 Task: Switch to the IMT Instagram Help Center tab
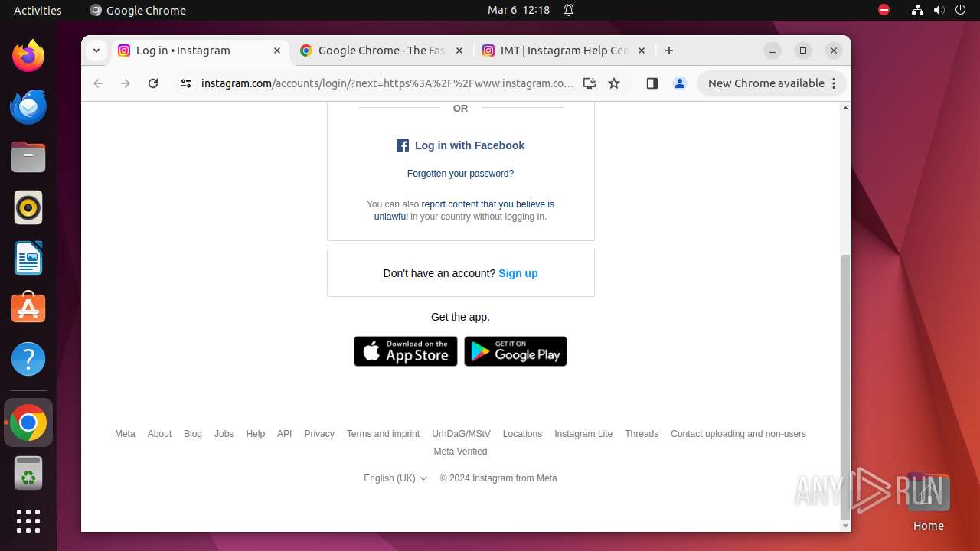click(x=564, y=51)
